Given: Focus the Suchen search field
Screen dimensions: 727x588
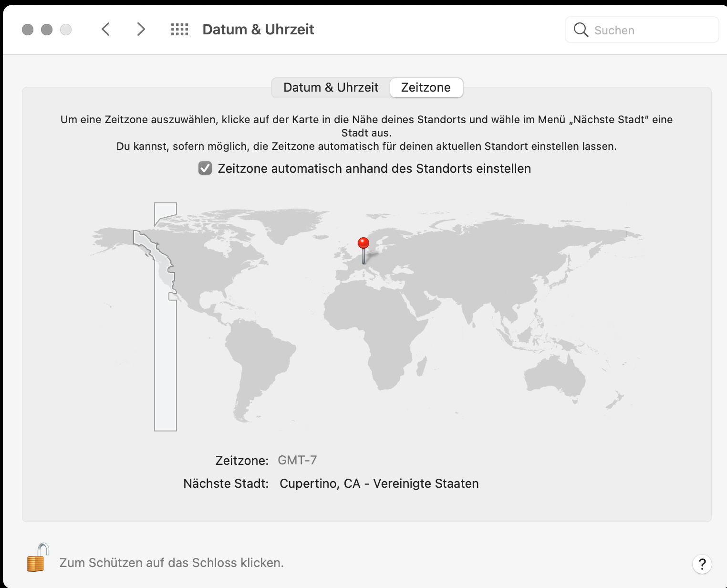Looking at the screenshot, I should tap(642, 30).
